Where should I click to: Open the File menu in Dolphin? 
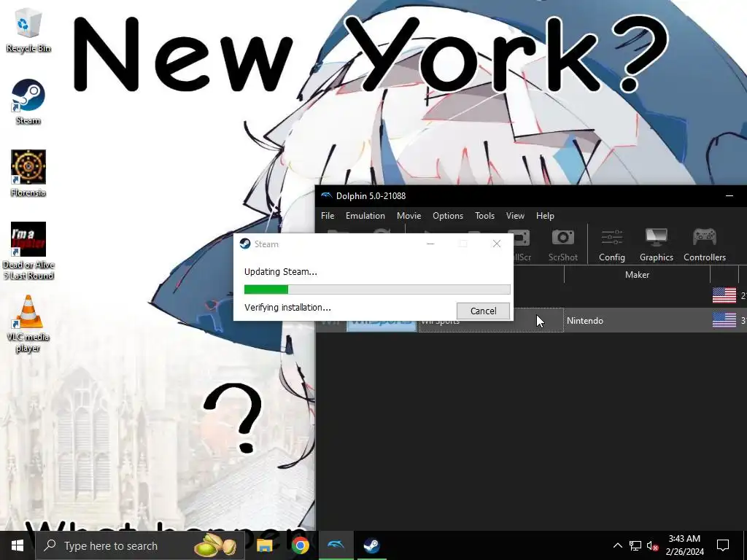point(328,216)
